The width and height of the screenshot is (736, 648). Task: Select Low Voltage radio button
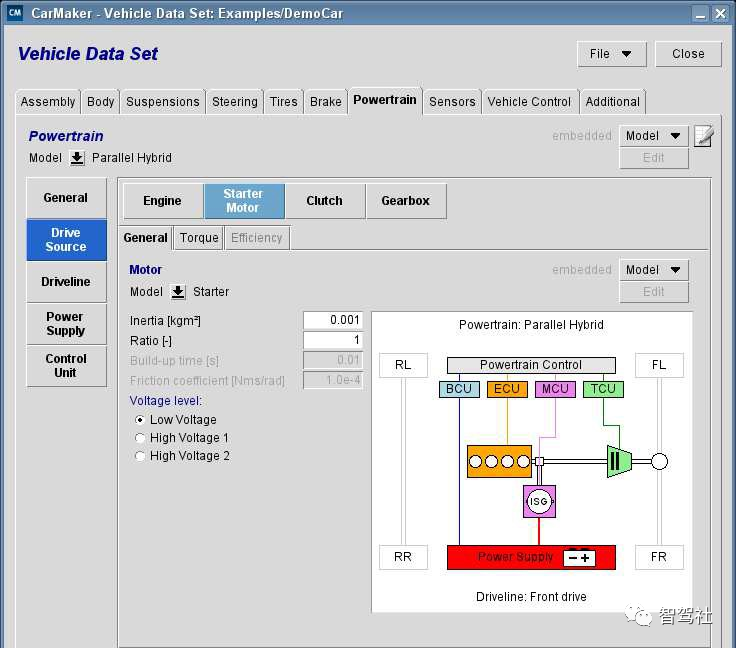point(140,420)
